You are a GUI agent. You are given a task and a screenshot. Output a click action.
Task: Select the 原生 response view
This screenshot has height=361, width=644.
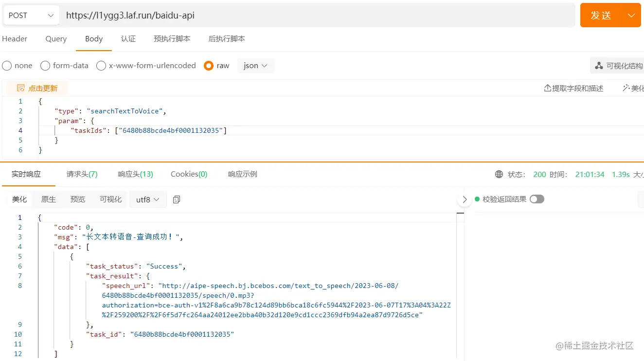[x=49, y=199]
